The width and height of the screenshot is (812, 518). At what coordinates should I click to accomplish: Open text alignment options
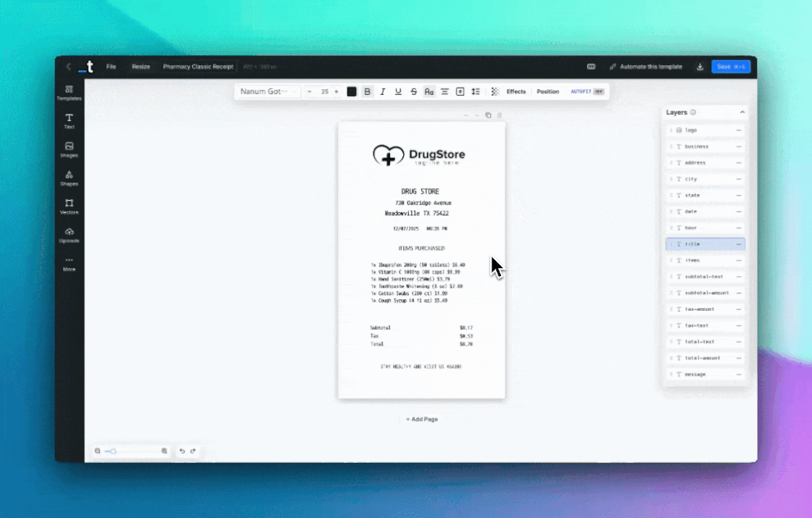[x=444, y=92]
